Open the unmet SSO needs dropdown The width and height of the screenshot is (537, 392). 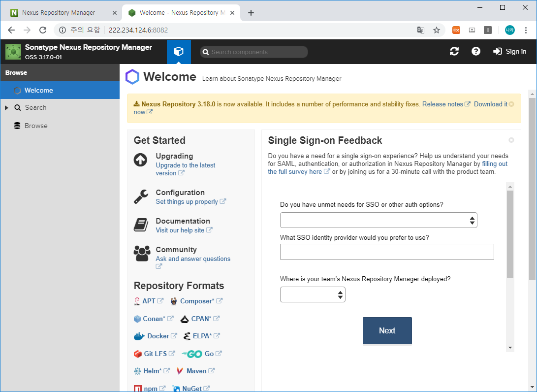pyautogui.click(x=379, y=220)
